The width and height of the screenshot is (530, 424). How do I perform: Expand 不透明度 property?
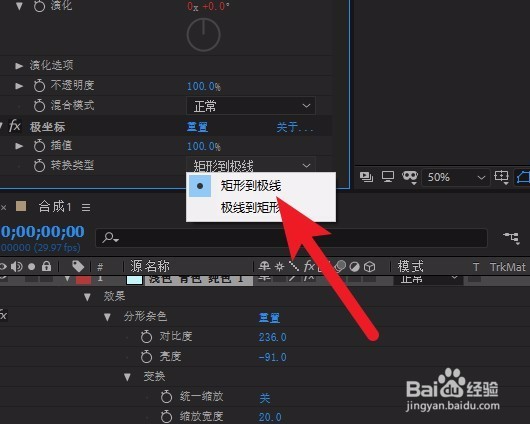point(19,86)
